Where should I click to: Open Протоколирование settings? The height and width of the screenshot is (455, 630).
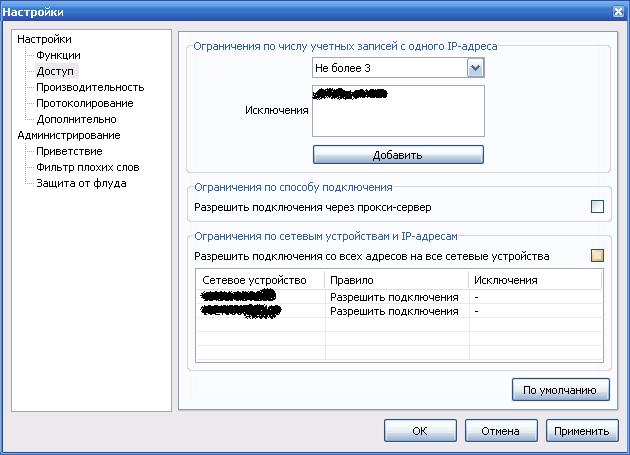84,104
